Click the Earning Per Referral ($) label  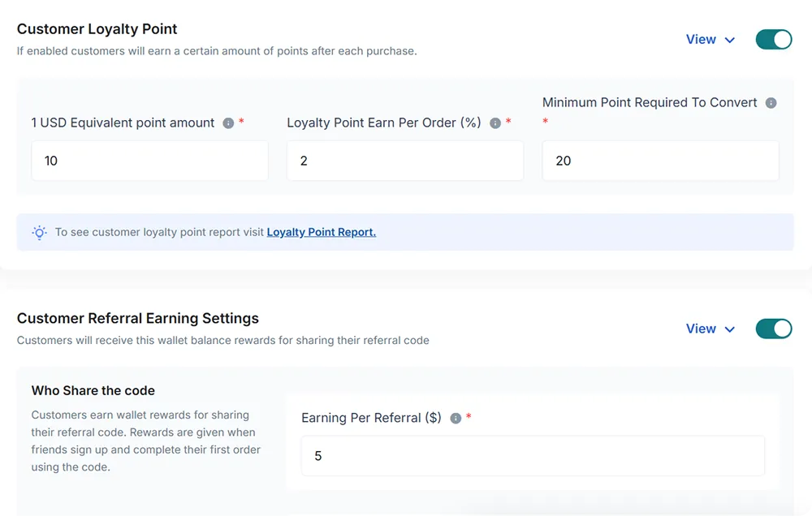pyautogui.click(x=371, y=418)
